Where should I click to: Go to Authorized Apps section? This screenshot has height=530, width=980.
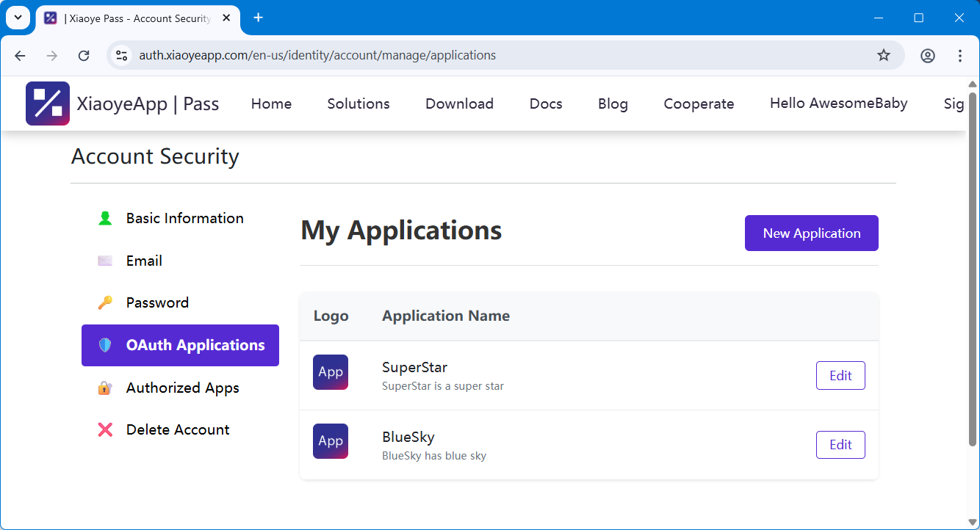click(182, 388)
